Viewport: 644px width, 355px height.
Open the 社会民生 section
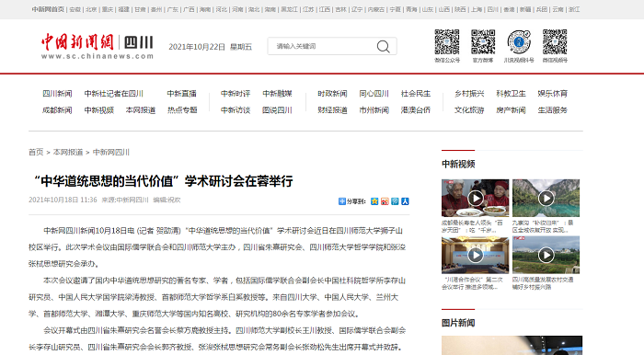(x=416, y=94)
